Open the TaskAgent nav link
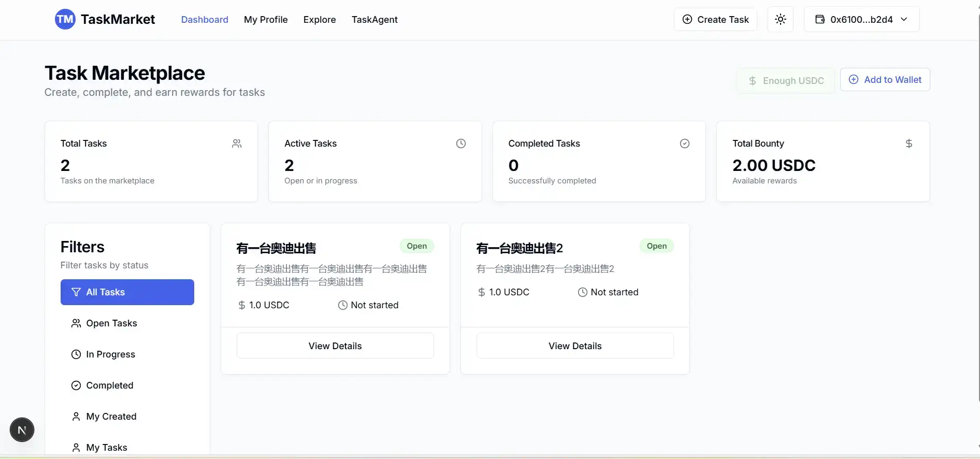The image size is (980, 459). 374,20
